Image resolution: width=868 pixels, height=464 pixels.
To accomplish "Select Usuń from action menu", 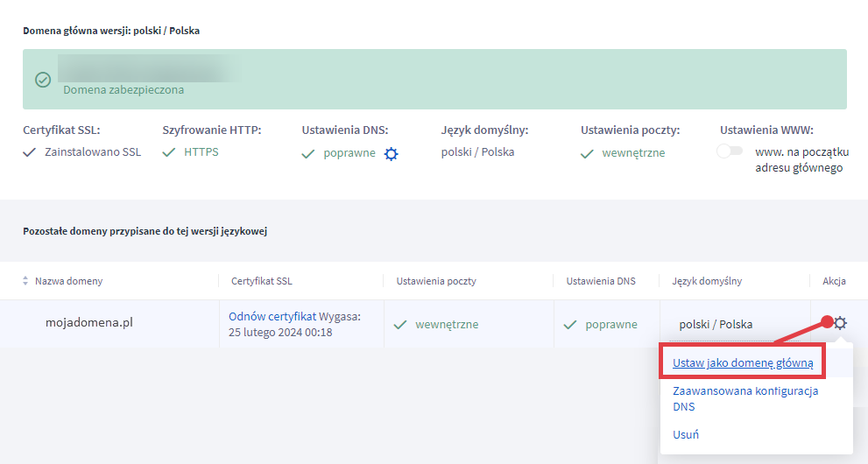I will point(685,434).
